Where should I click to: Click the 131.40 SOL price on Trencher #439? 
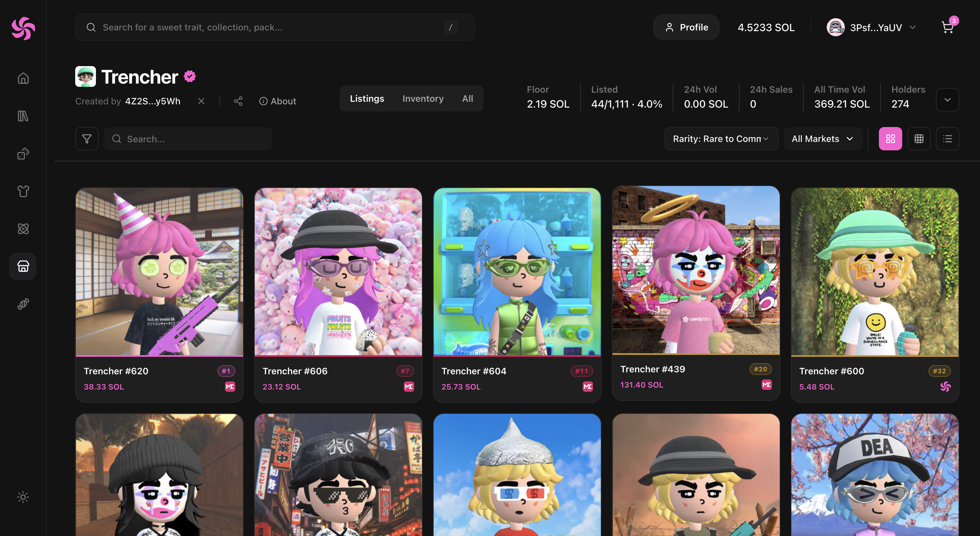click(642, 385)
